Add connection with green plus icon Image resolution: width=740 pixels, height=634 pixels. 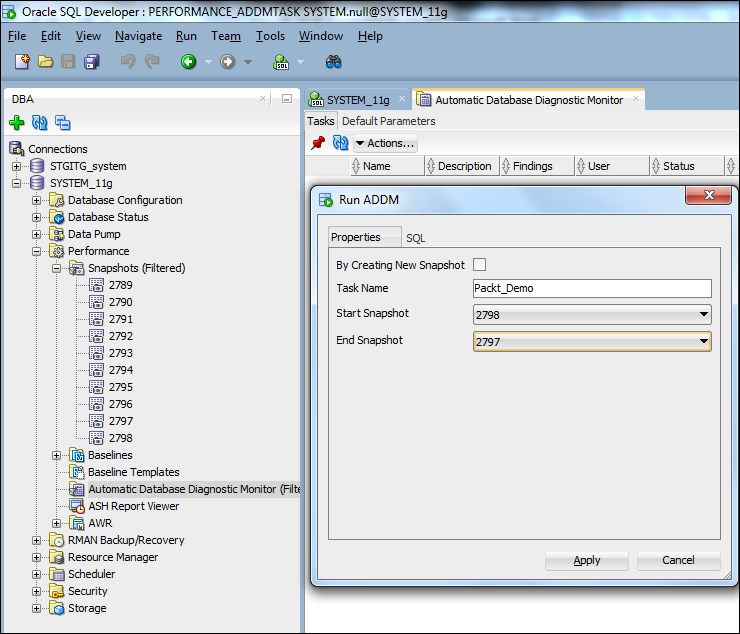click(x=17, y=123)
